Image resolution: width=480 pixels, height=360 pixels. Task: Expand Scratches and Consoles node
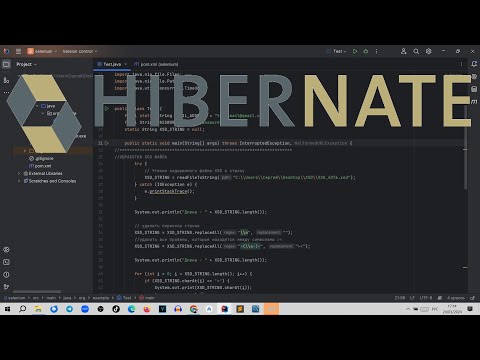19,181
